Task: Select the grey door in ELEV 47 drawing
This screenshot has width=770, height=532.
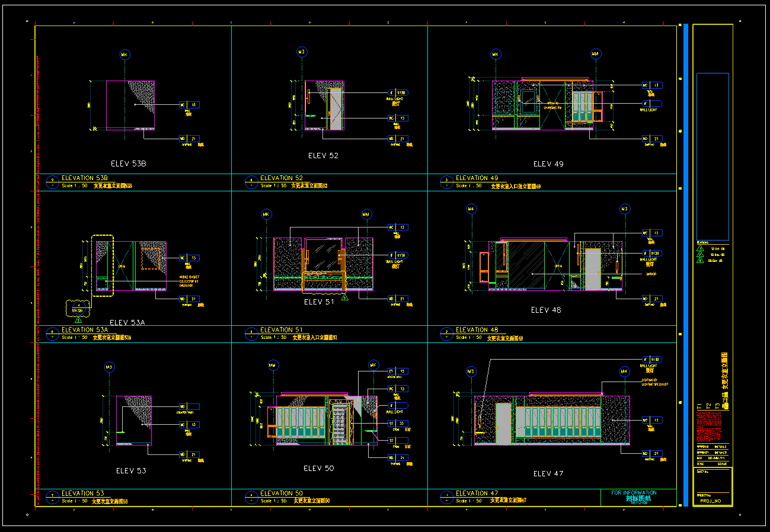Action: pyautogui.click(x=503, y=423)
